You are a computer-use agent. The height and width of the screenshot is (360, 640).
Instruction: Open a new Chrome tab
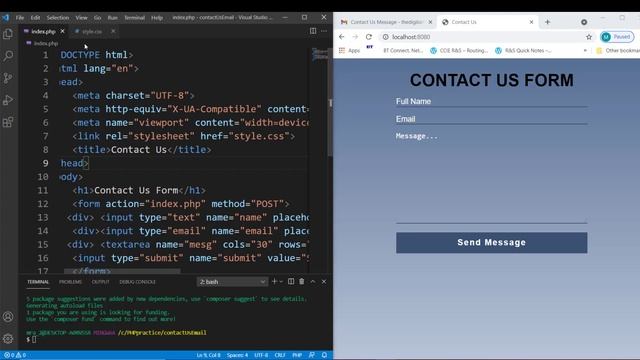547,22
